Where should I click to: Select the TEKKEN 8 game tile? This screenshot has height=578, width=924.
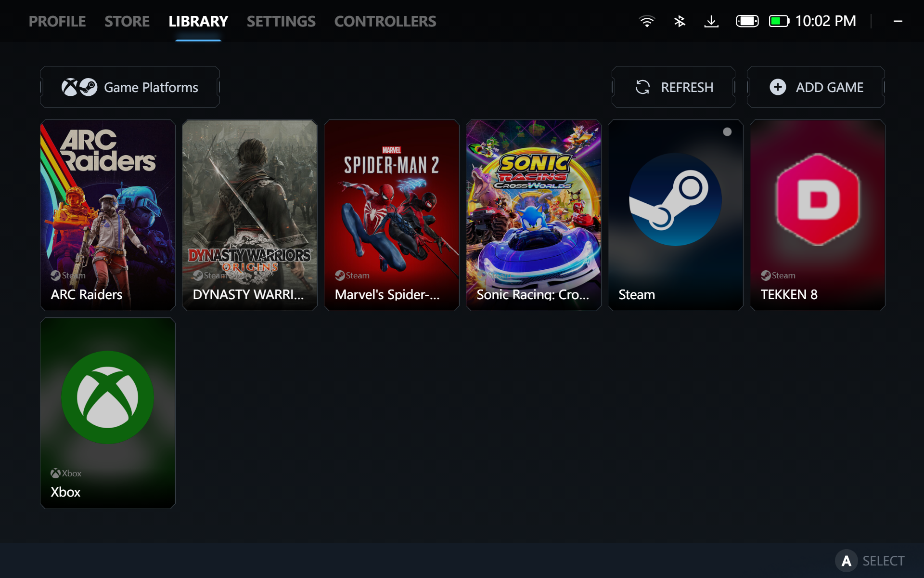[x=817, y=215]
